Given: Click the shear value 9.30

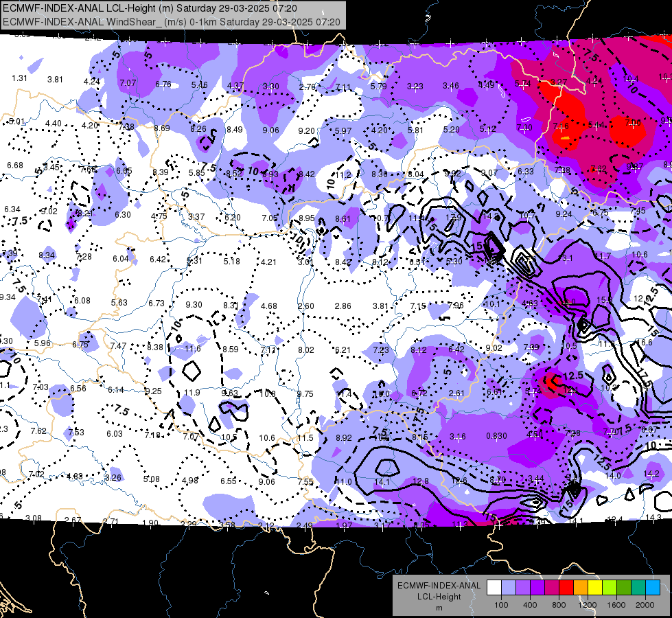Looking at the screenshot, I should (x=194, y=304).
